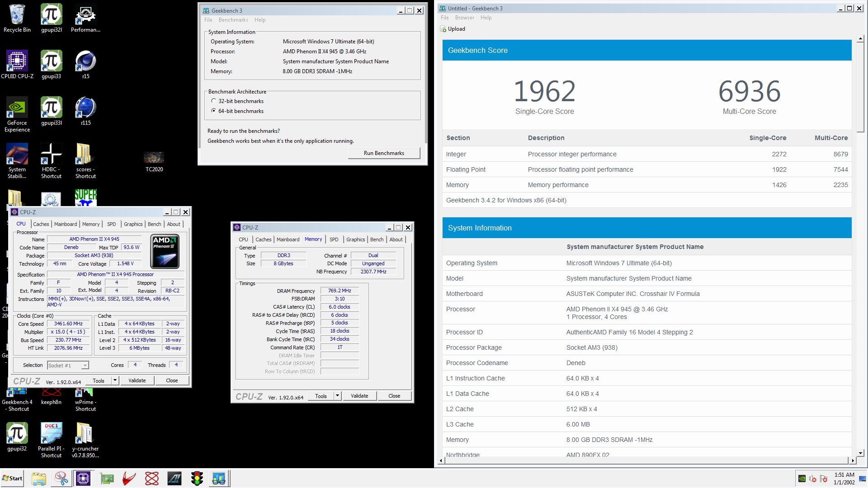Launch the r15 Cinebench desktop icon
This screenshot has width=868, height=488.
tap(85, 65)
